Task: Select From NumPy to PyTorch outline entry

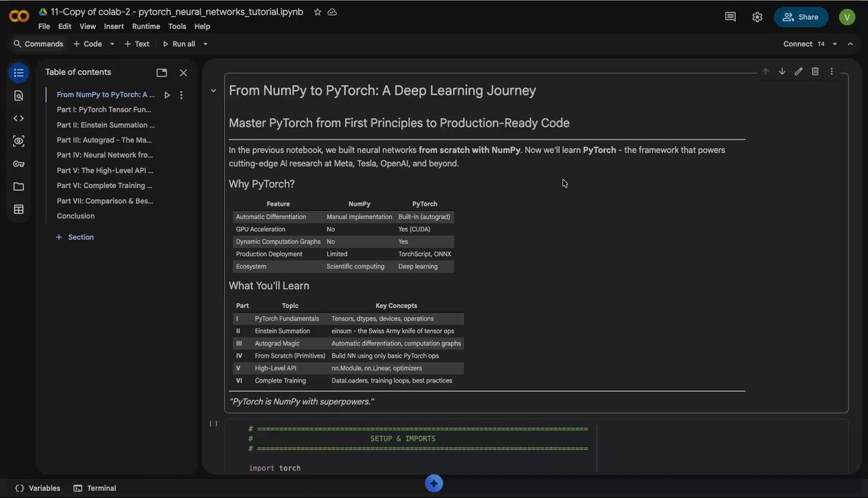Action: (x=105, y=95)
